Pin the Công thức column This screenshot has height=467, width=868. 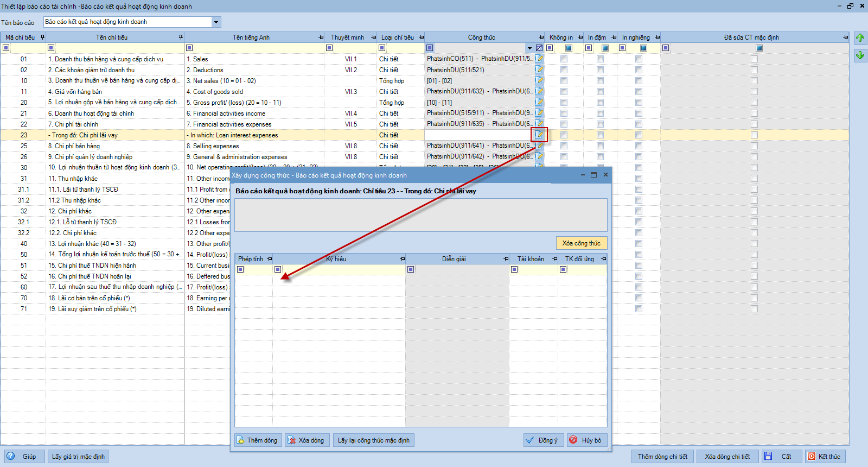(541, 37)
